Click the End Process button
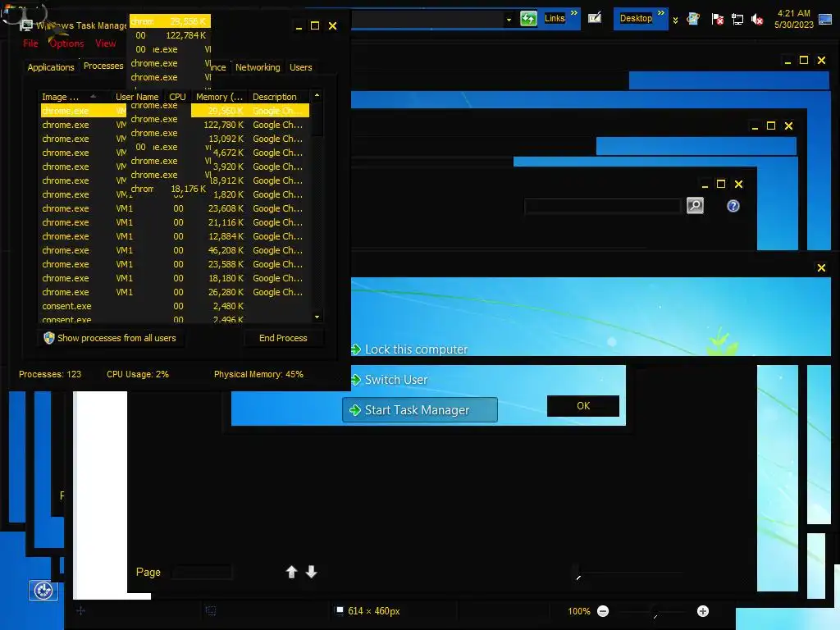840x630 pixels. click(283, 338)
